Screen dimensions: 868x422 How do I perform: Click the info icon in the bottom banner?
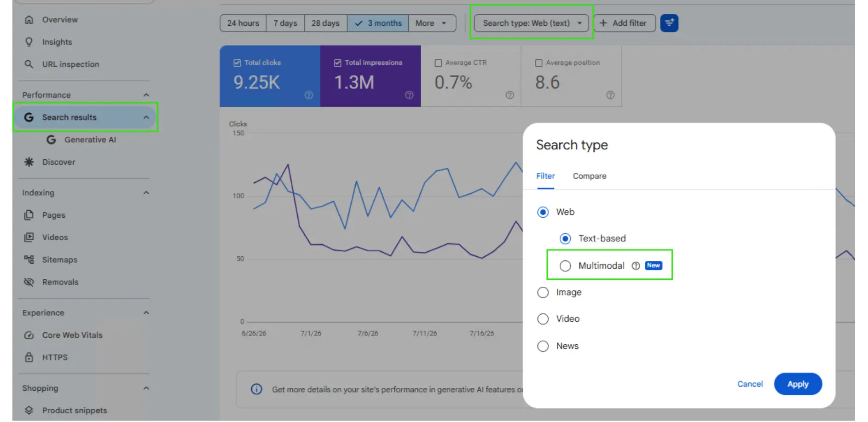coord(256,389)
